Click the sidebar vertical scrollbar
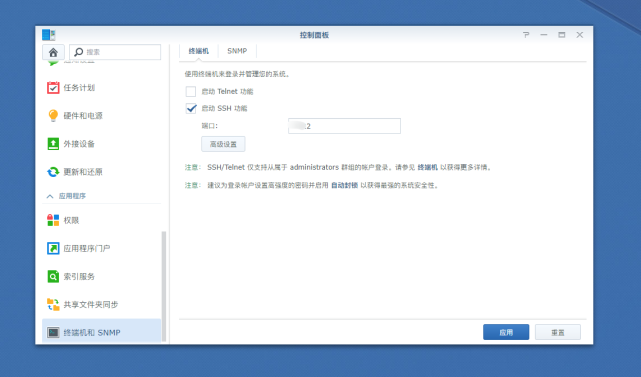The width and height of the screenshot is (641, 377). pyautogui.click(x=164, y=286)
